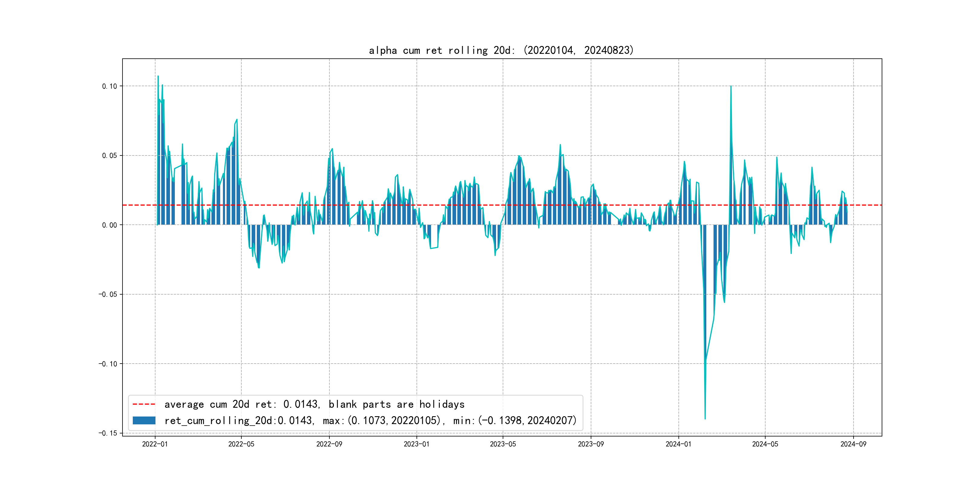Click the -0.15 y-axis tick label
The image size is (980, 490).
click(108, 433)
